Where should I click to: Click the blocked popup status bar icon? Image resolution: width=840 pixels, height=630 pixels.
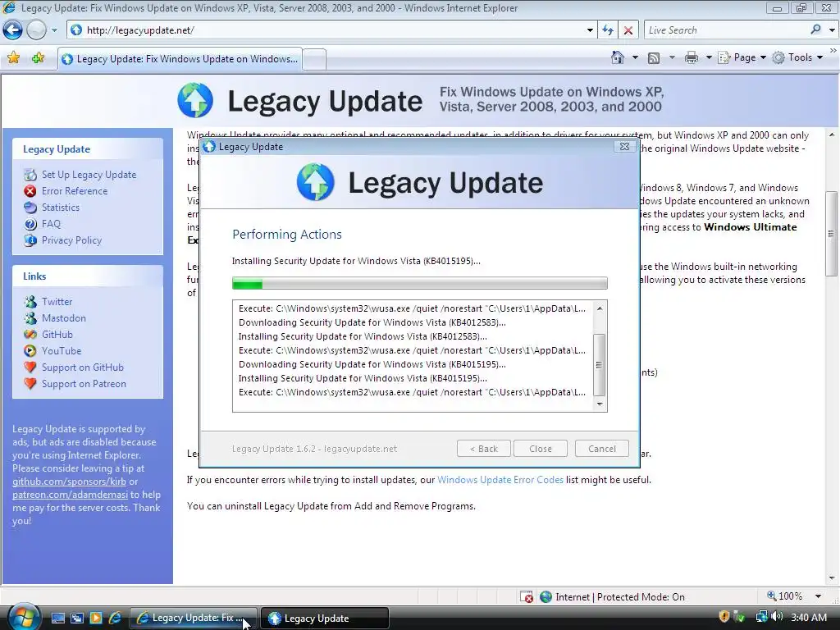click(527, 597)
